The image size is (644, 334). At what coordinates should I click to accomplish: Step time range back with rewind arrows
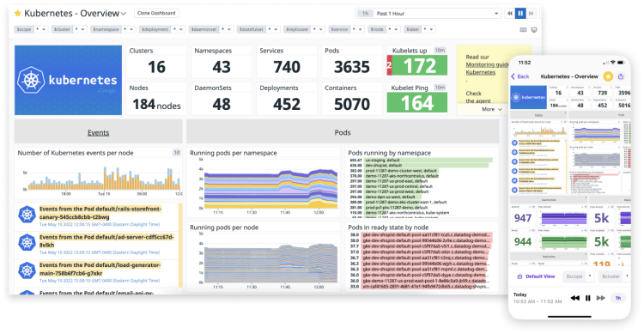(510, 14)
